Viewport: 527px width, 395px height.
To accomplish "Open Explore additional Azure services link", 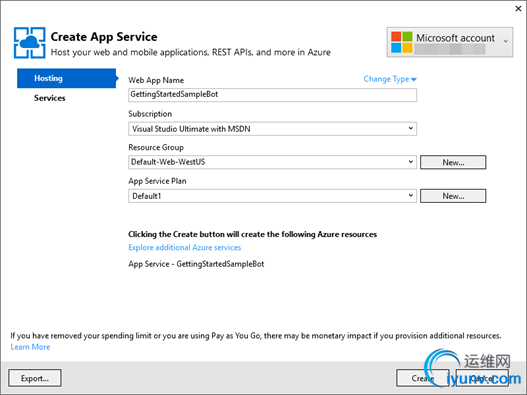I will pyautogui.click(x=185, y=248).
